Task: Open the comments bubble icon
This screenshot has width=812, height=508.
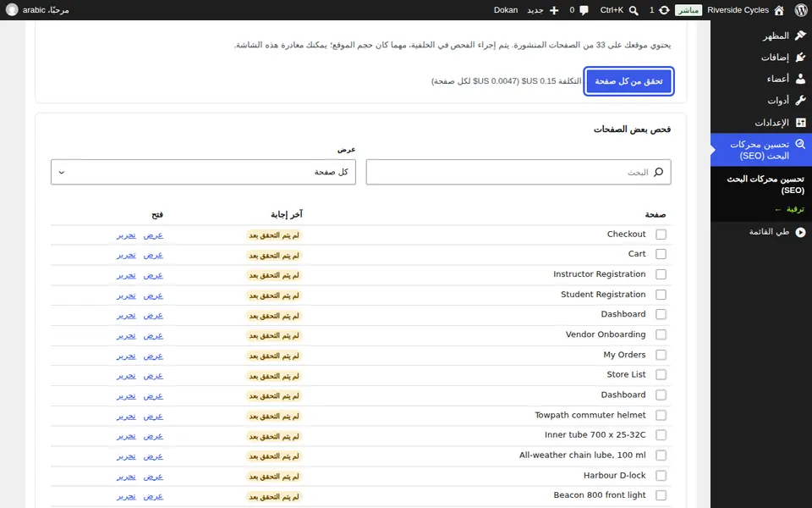Action: (x=584, y=10)
